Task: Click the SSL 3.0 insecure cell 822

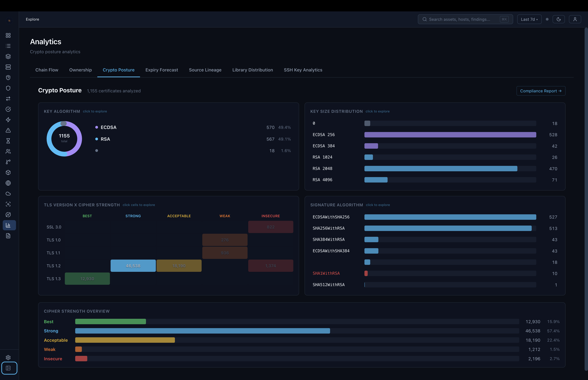Action: pos(271,227)
